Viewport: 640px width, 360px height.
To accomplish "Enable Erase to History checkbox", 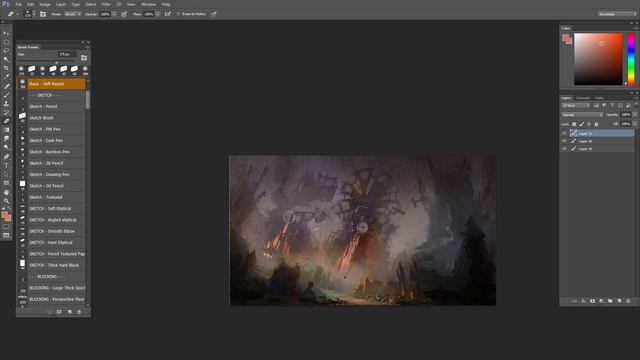I will click(x=178, y=14).
